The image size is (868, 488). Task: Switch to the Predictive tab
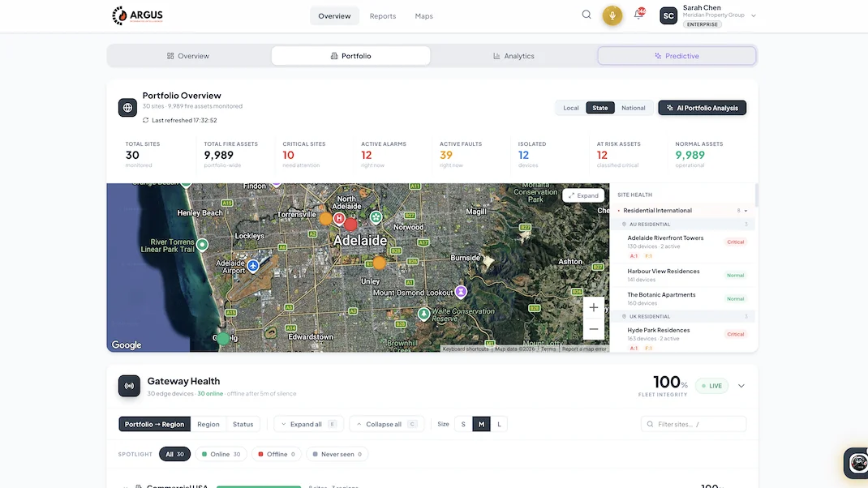[677, 56]
